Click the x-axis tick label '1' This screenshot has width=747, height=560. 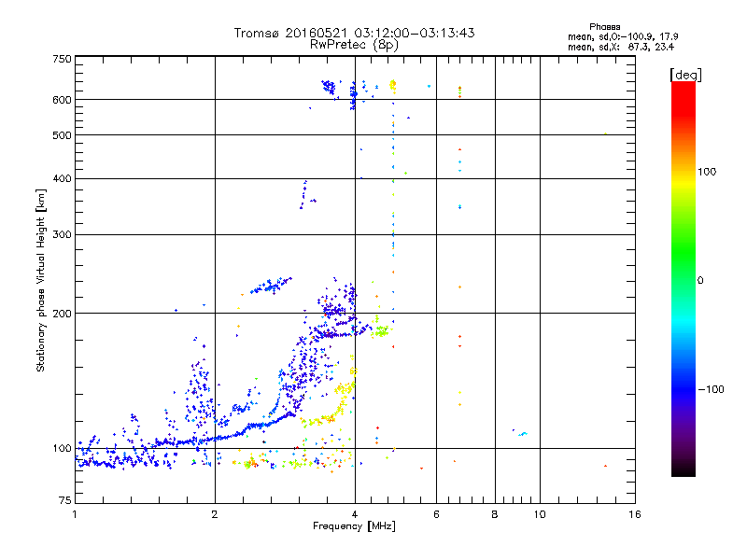coord(75,514)
